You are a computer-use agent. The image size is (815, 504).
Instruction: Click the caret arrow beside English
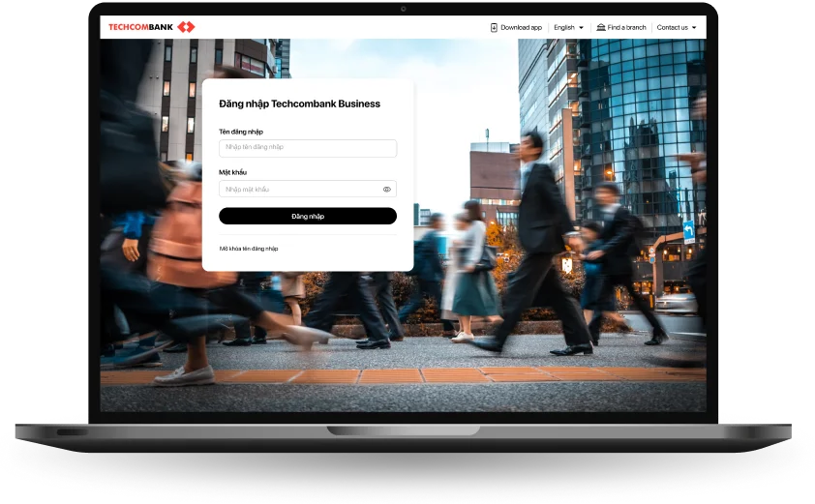click(581, 27)
